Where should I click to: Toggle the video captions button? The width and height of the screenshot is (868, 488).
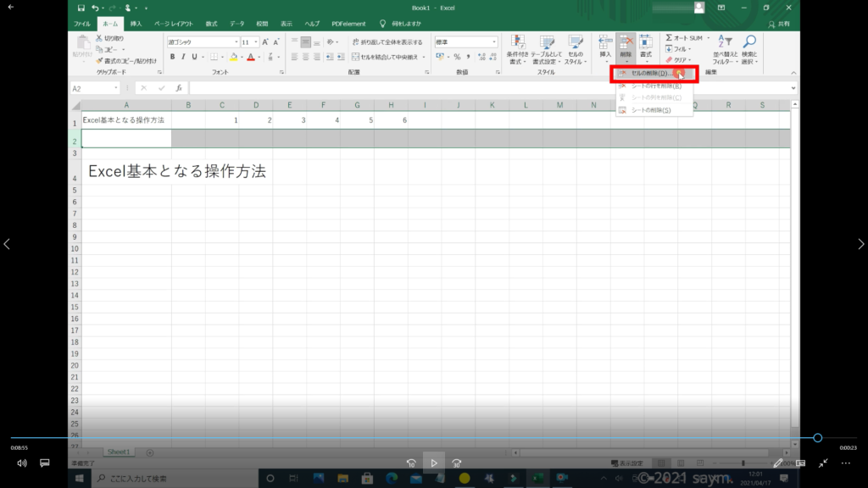pyautogui.click(x=45, y=463)
